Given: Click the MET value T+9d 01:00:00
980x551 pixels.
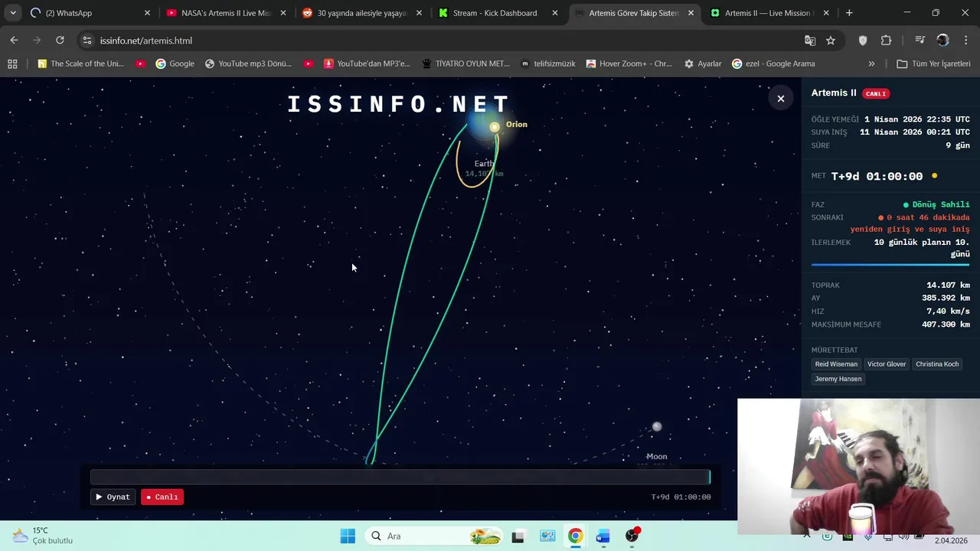Looking at the screenshot, I should click(877, 176).
